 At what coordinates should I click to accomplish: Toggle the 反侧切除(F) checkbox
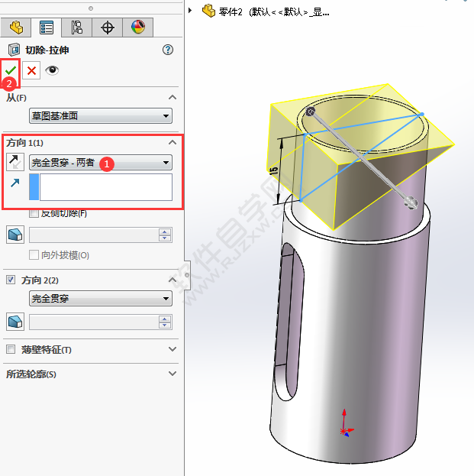tap(34, 213)
